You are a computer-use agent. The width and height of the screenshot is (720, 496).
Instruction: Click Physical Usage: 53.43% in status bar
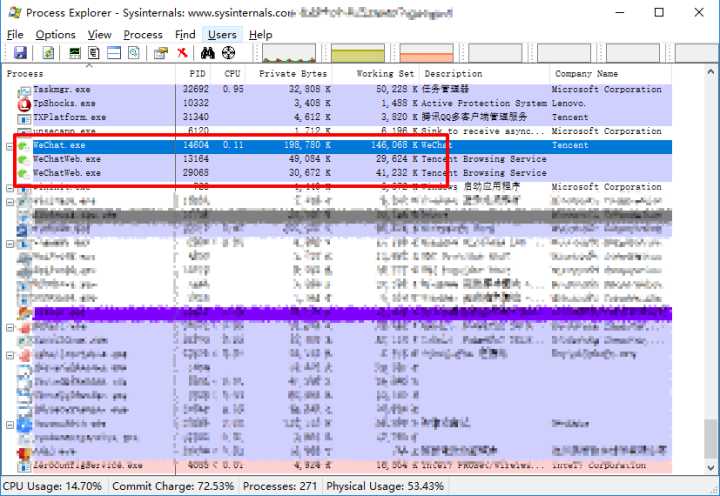pyautogui.click(x=385, y=486)
